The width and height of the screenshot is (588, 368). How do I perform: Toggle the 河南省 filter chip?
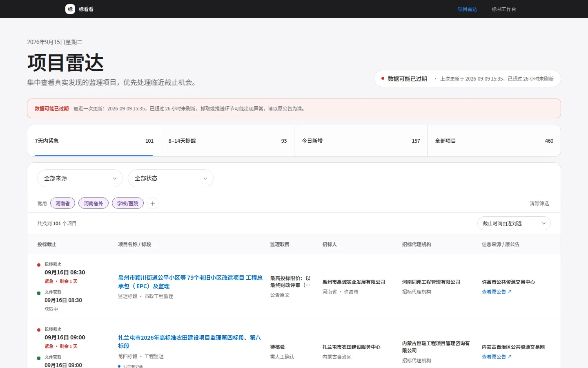click(x=62, y=203)
